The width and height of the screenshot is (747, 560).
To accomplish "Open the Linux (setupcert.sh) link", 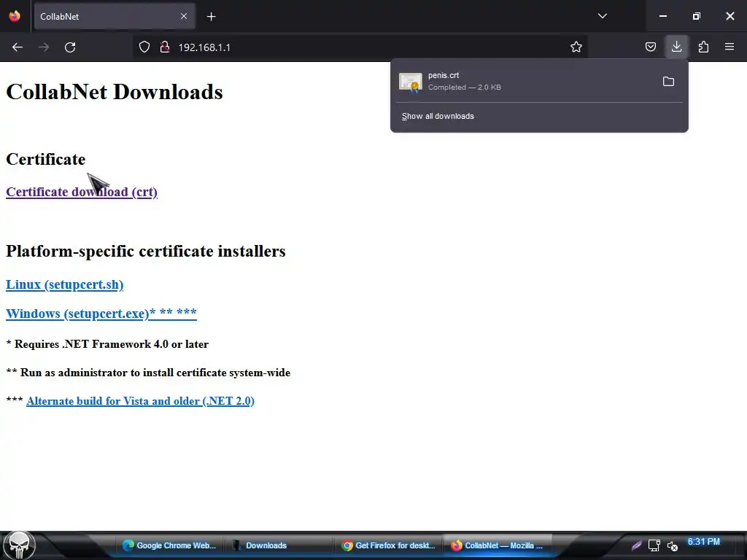I will [x=65, y=284].
